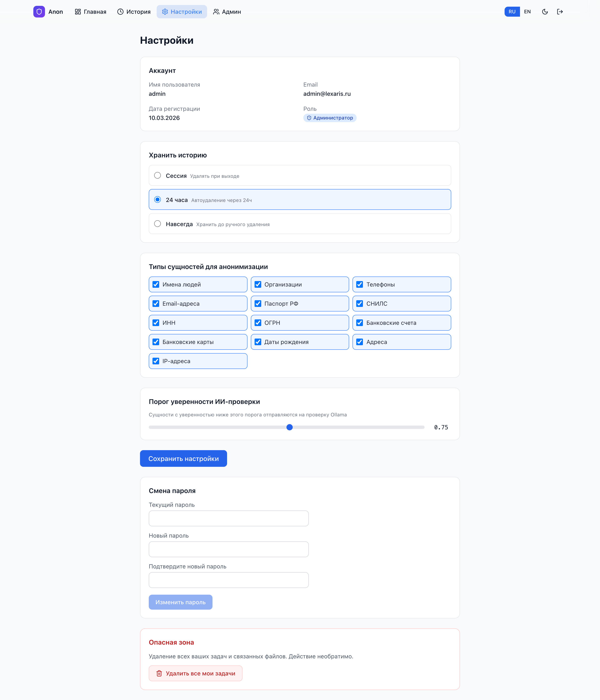
Task: Toggle the Email-адреса checkbox
Action: 156,304
